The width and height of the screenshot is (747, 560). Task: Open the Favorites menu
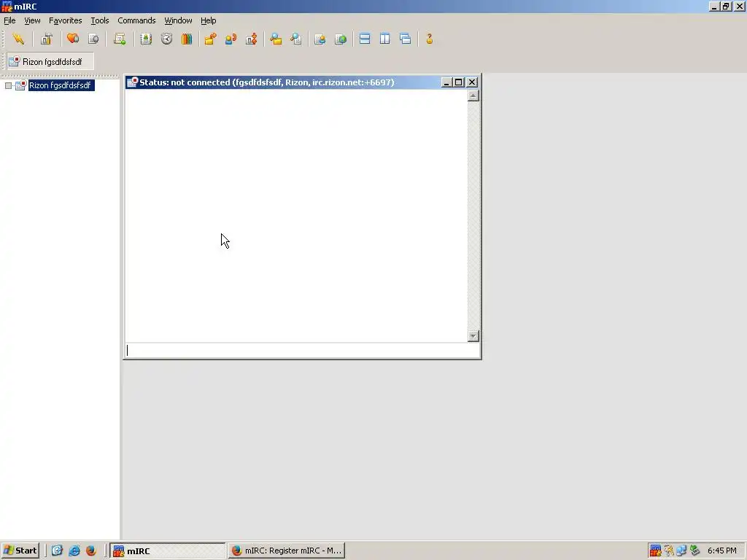coord(65,20)
